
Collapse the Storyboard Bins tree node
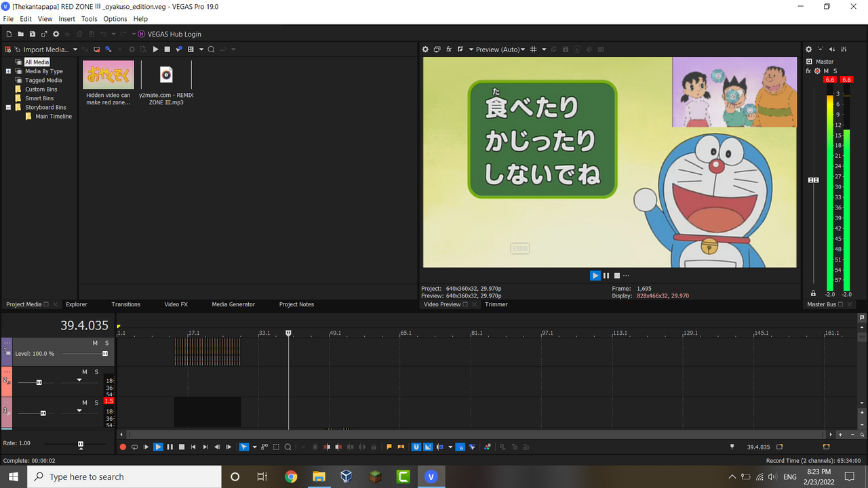[8, 107]
